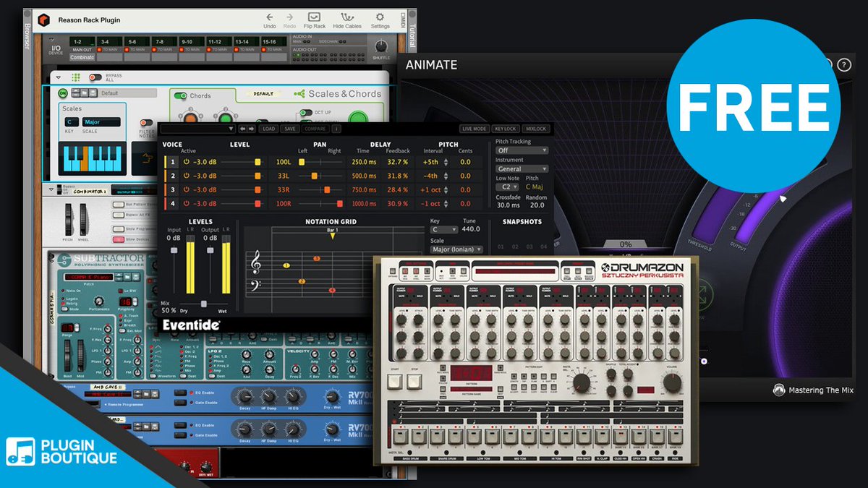Toggle the Filter Notes switch
Image resolution: width=868 pixels, height=488 pixels.
click(x=147, y=123)
